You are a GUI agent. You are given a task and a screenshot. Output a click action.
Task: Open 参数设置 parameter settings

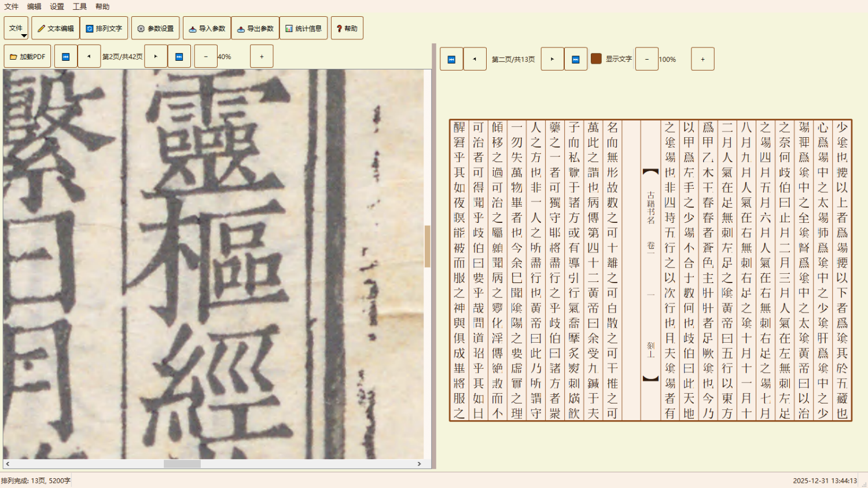155,28
